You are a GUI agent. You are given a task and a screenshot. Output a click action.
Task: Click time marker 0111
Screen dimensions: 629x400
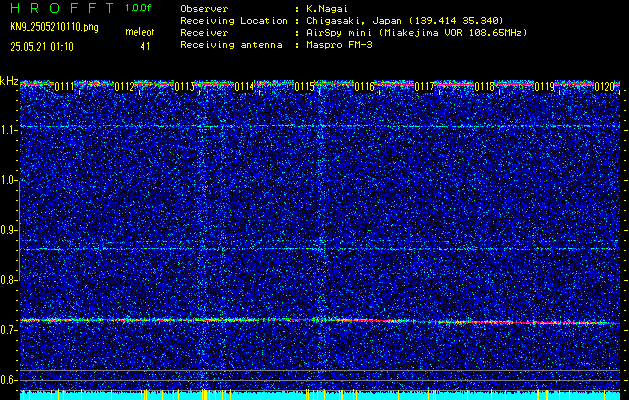click(64, 87)
